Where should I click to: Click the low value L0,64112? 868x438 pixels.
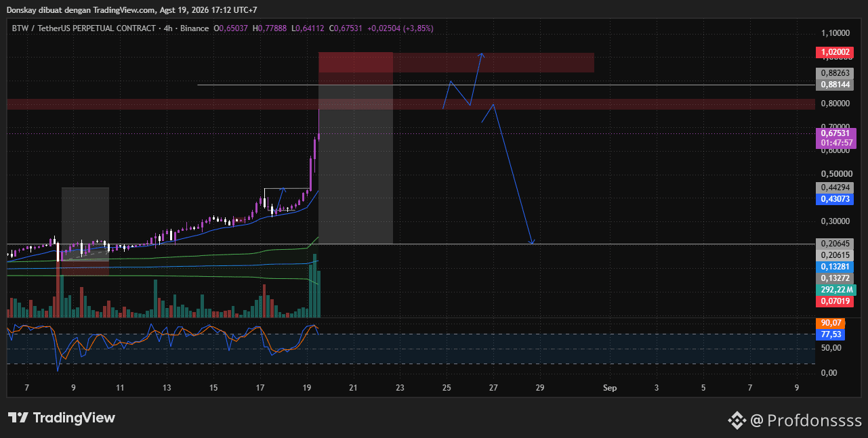click(308, 28)
